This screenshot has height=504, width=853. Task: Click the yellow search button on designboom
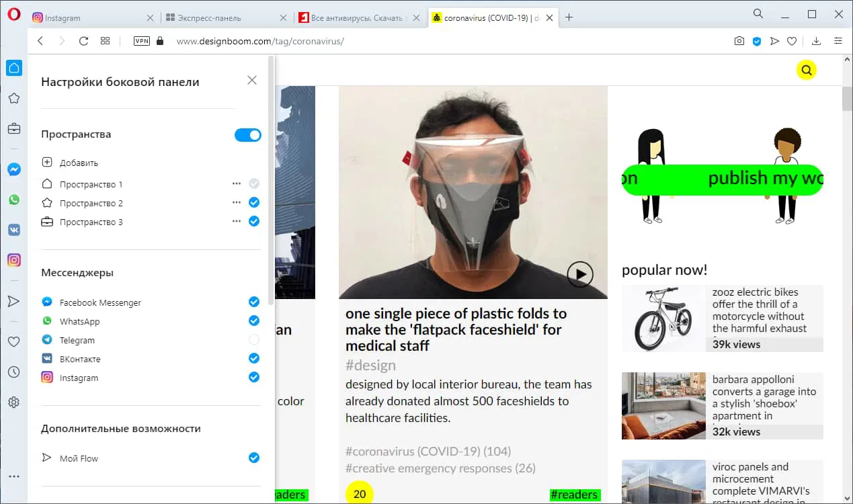point(807,70)
